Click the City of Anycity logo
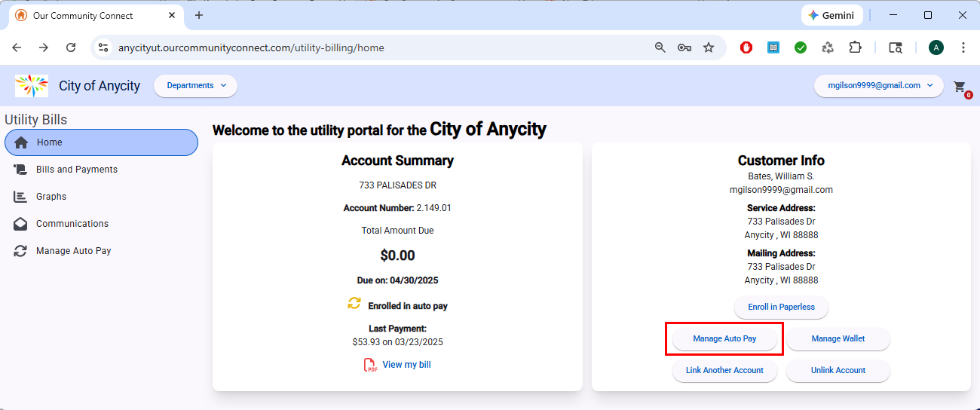The width and height of the screenshot is (980, 410). pyautogui.click(x=32, y=86)
